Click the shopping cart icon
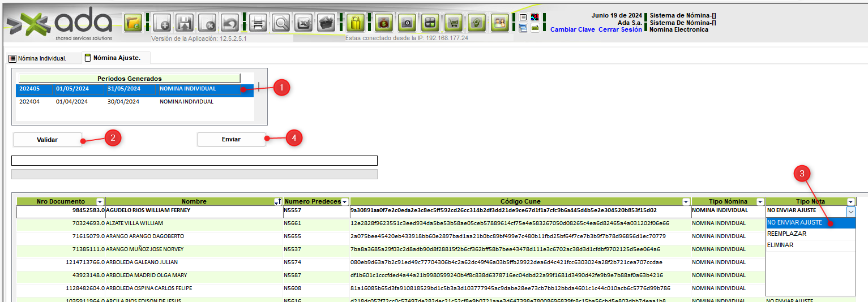 453,23
